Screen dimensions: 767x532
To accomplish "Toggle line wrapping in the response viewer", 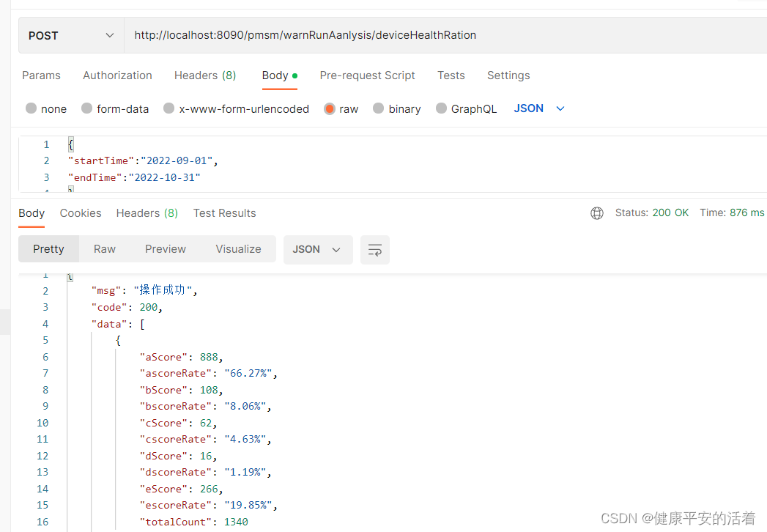I will 374,250.
